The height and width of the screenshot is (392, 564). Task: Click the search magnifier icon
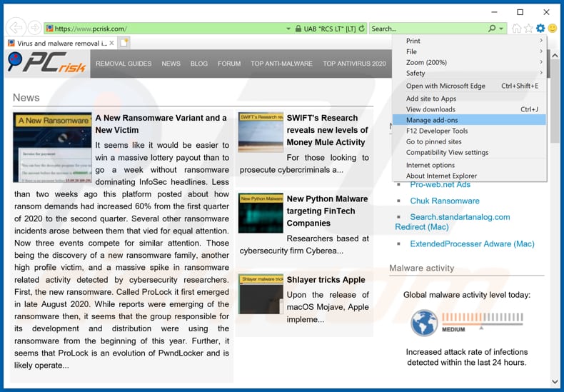click(x=492, y=29)
